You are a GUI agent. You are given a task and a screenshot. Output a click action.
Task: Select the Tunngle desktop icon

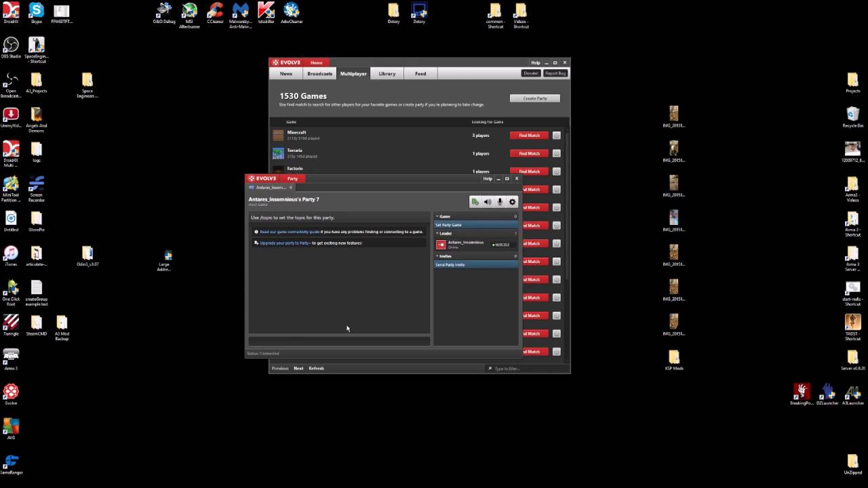11,325
